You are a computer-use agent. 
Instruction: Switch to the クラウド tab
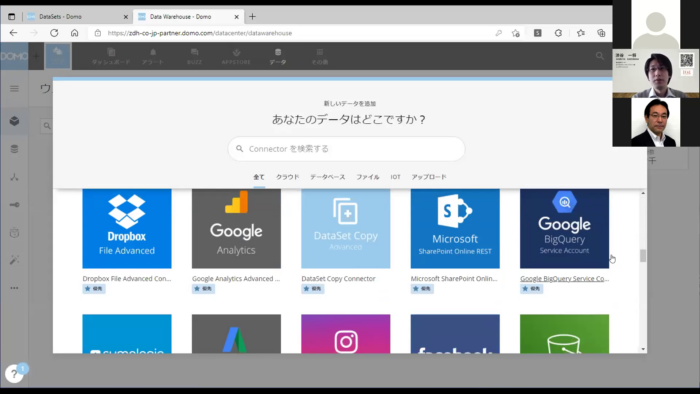288,177
